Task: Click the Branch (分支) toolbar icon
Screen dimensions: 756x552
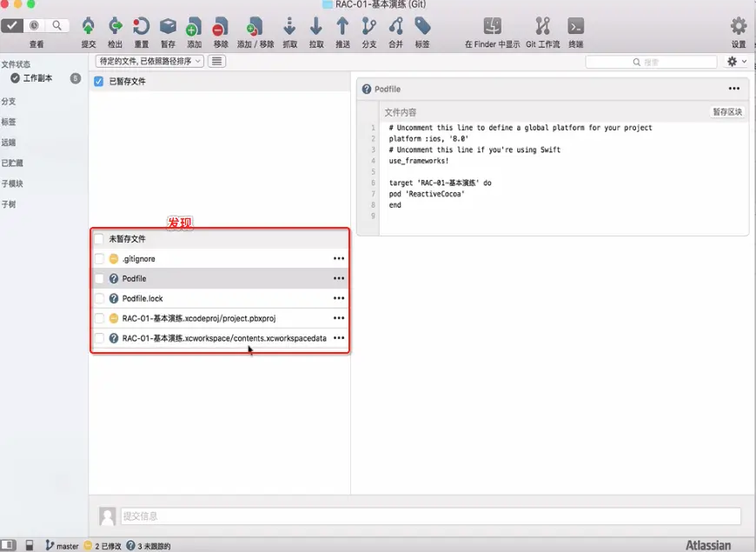Action: [368, 26]
